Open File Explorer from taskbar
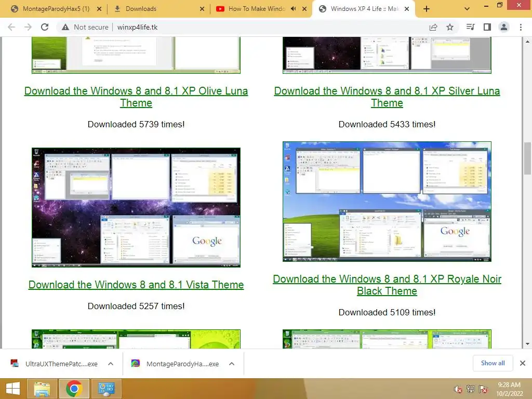Viewport: 532px width, 399px height. [x=42, y=389]
